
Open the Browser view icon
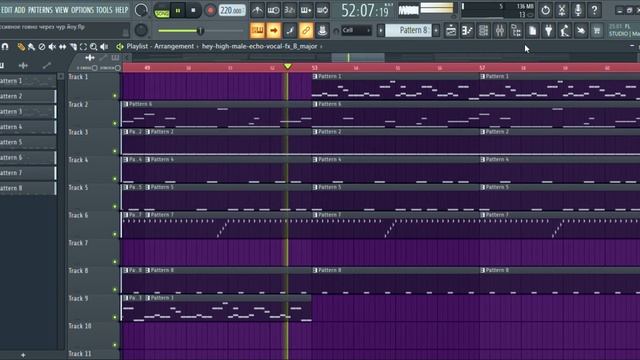point(516,30)
